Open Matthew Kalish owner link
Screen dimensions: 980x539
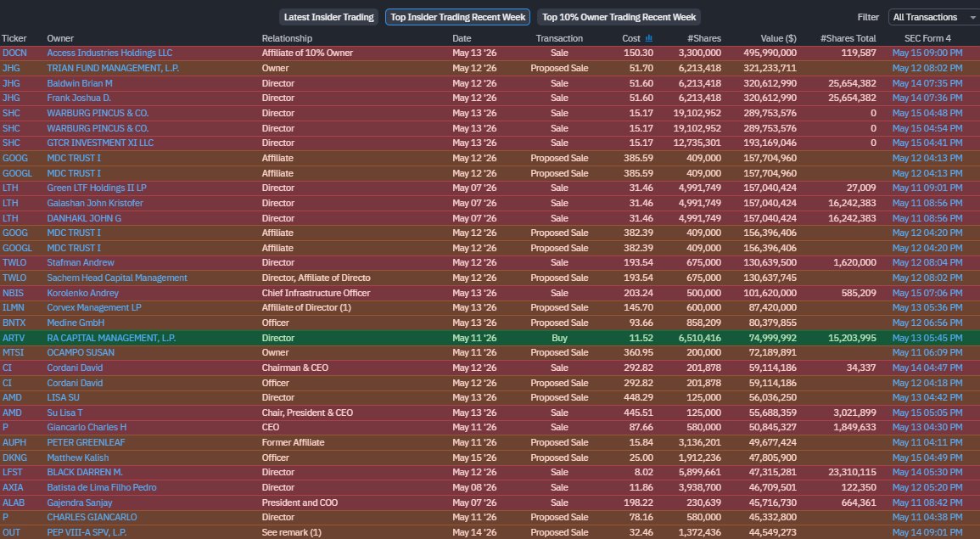point(77,458)
